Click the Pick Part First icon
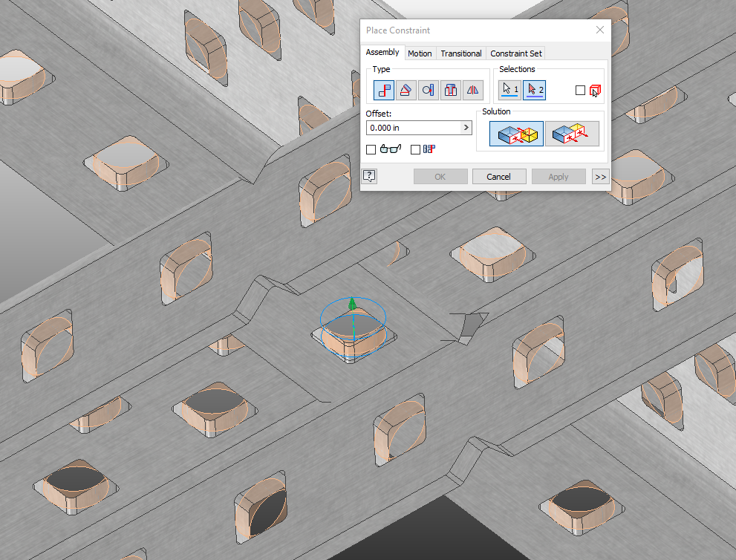 point(595,91)
